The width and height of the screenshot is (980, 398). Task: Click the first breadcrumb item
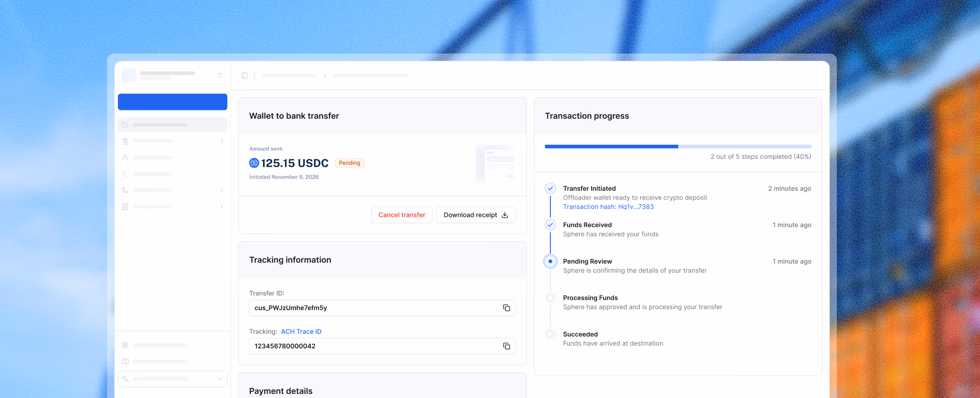[289, 75]
